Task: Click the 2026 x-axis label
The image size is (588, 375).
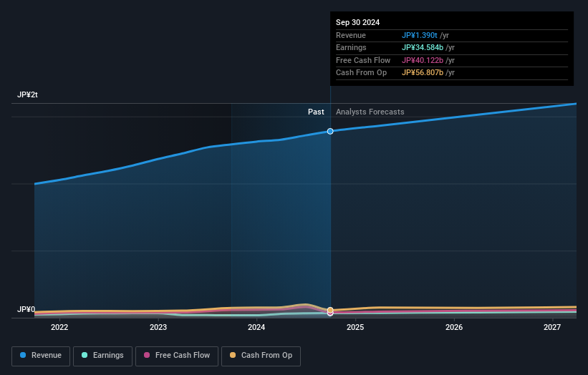Action: coord(454,328)
